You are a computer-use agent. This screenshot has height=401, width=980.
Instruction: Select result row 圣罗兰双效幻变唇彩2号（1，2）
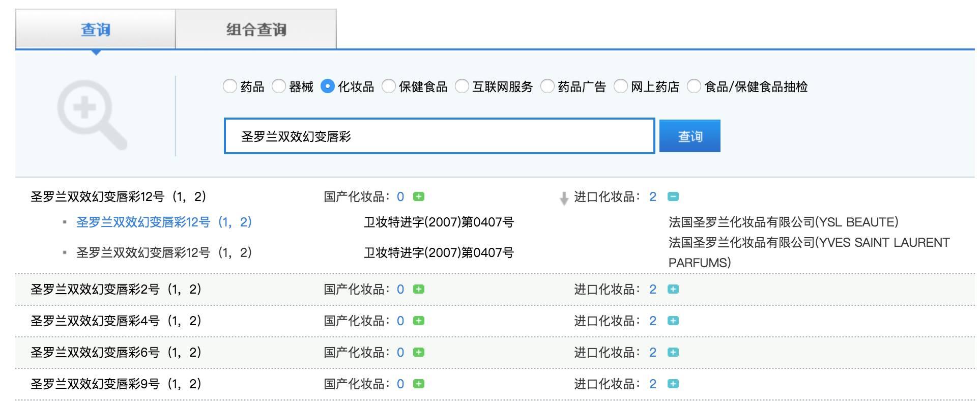pyautogui.click(x=116, y=290)
